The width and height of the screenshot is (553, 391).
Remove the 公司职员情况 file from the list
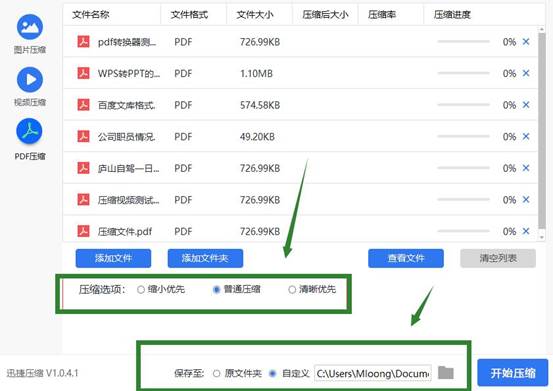point(526,136)
